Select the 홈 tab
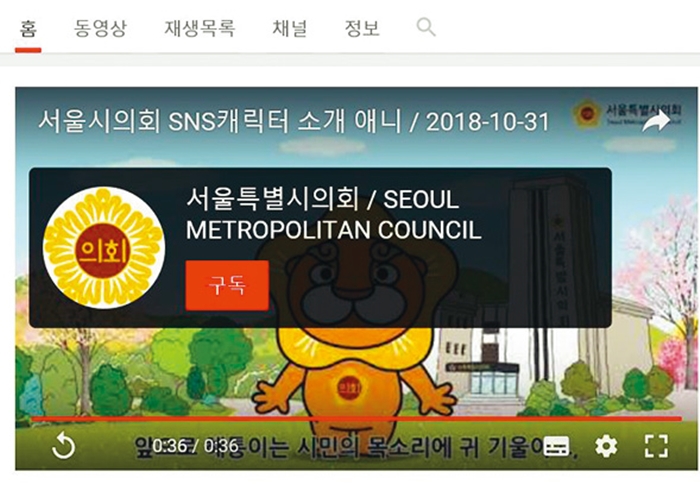This screenshot has width=700, height=490. tap(28, 29)
